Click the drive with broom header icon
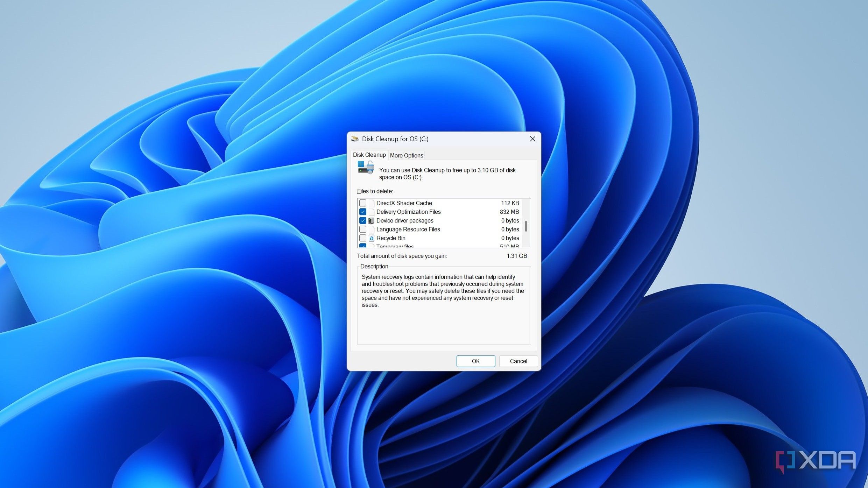This screenshot has width=868, height=488. [366, 168]
